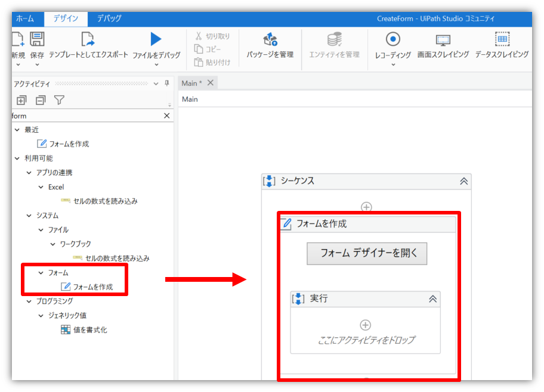Click the Main breadcrumb label
544x392 pixels.
(x=190, y=99)
